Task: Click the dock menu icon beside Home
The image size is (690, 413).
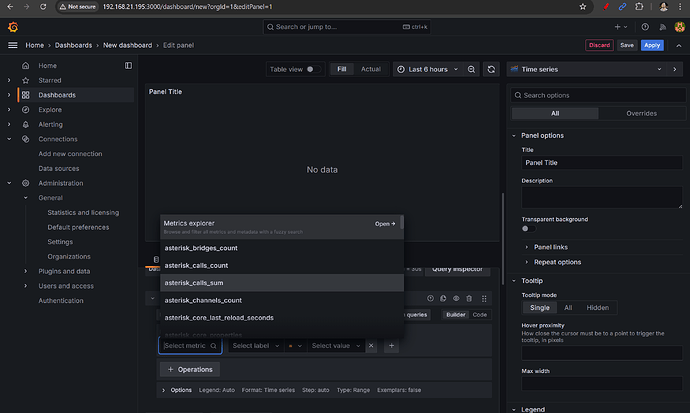Action: coord(128,65)
